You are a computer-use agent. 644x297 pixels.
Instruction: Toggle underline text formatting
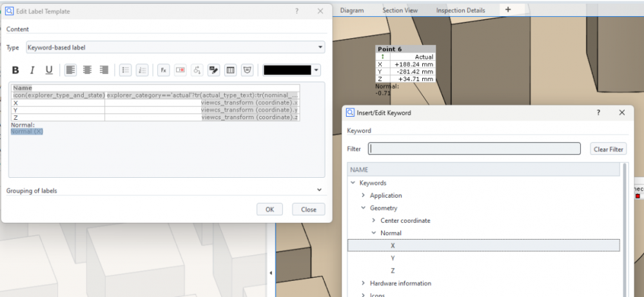click(x=49, y=70)
